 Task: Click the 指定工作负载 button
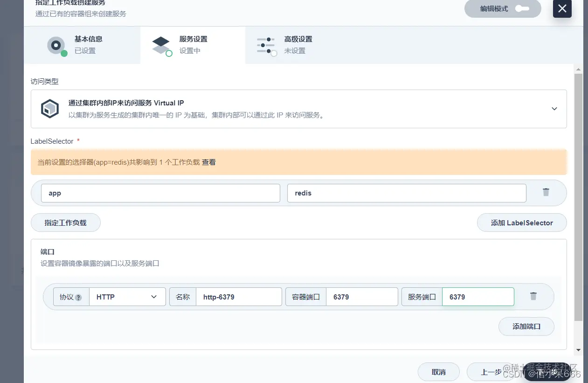pos(65,223)
